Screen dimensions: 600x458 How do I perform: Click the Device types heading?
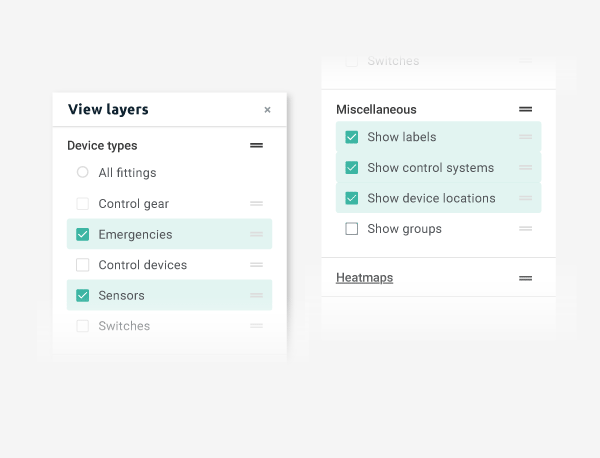[x=102, y=146]
